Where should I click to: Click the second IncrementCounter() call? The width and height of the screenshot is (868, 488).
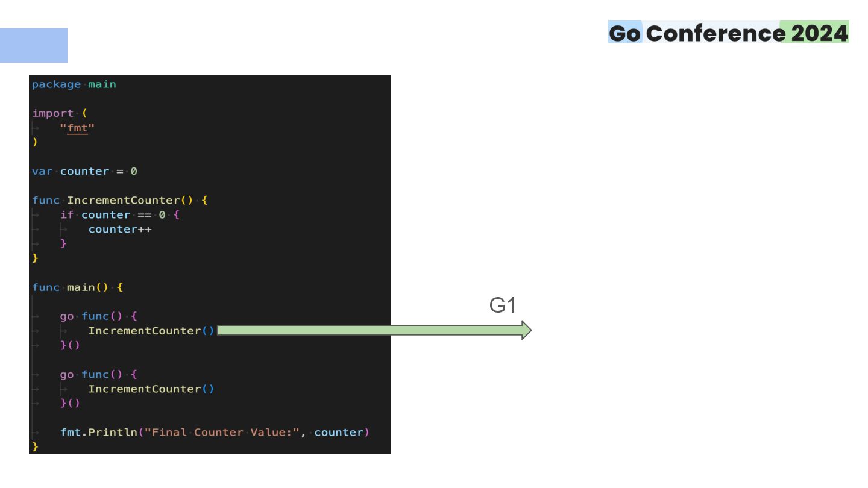[x=151, y=389]
